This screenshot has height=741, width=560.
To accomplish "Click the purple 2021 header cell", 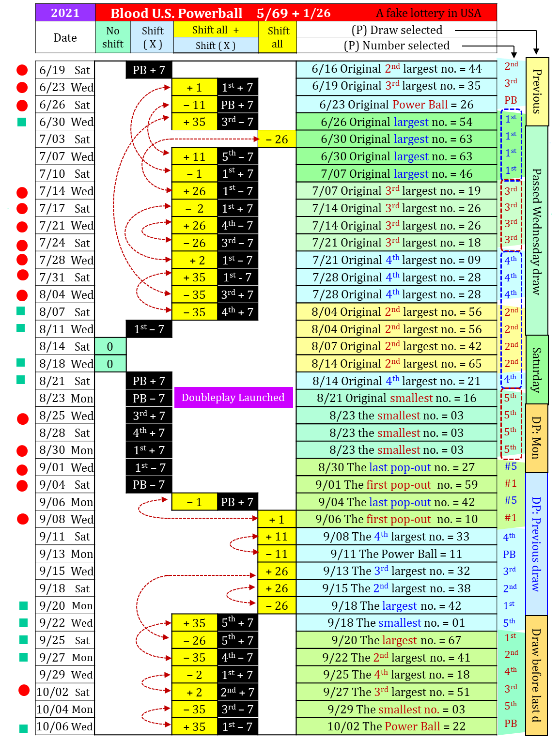I will (x=65, y=13).
